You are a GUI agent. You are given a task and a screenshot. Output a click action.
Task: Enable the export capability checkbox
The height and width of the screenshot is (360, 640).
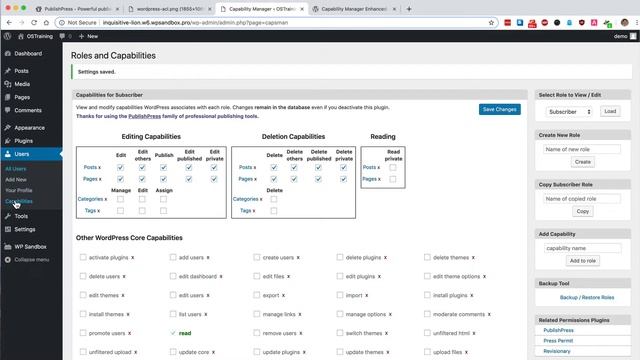click(256, 295)
